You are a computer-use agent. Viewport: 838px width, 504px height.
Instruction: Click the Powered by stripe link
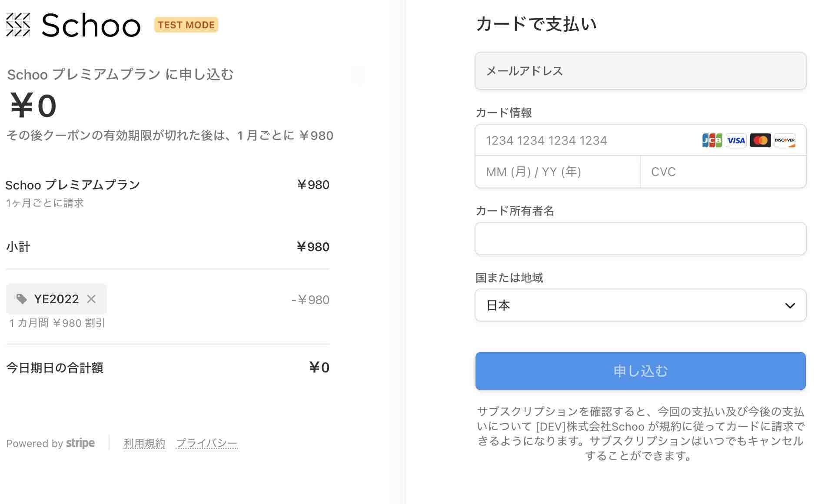pos(50,443)
